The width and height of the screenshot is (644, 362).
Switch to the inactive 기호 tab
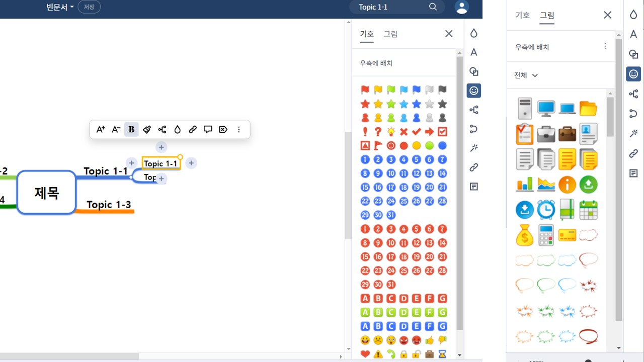(522, 16)
